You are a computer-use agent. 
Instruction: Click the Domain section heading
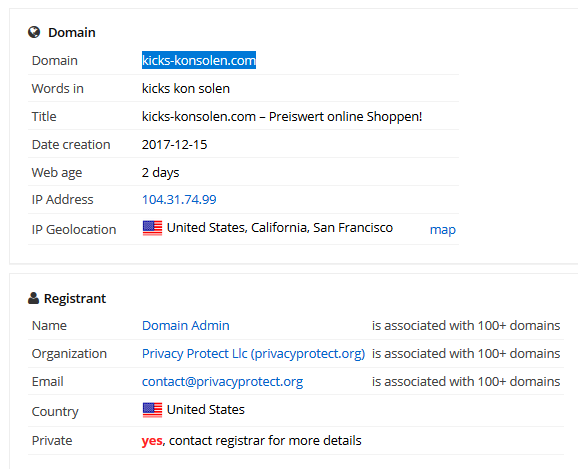pyautogui.click(x=72, y=32)
